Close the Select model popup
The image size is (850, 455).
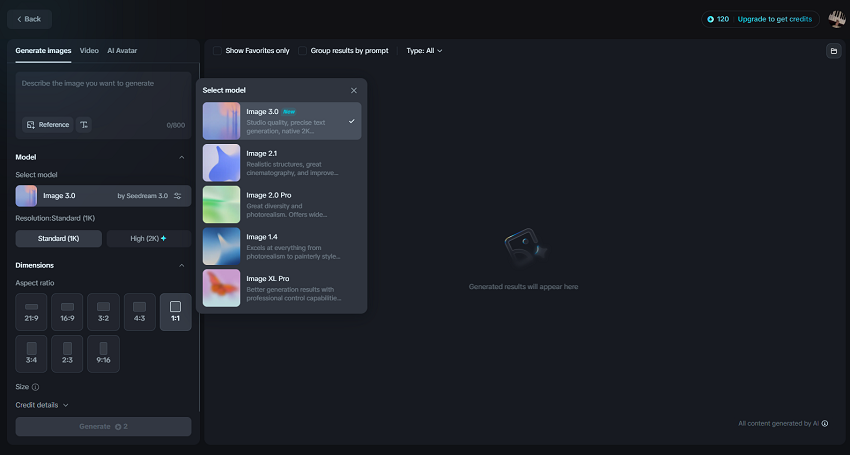point(354,91)
